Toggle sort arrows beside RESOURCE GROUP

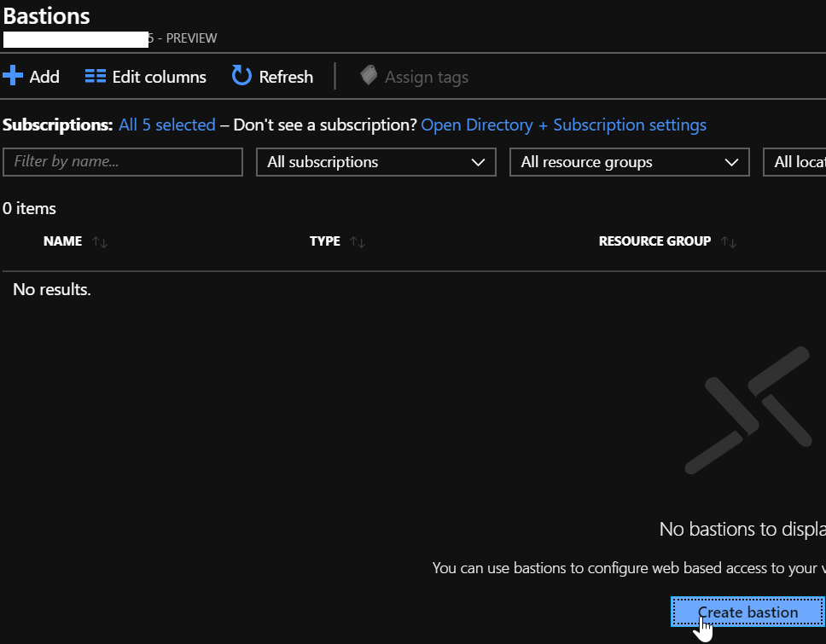(x=728, y=242)
